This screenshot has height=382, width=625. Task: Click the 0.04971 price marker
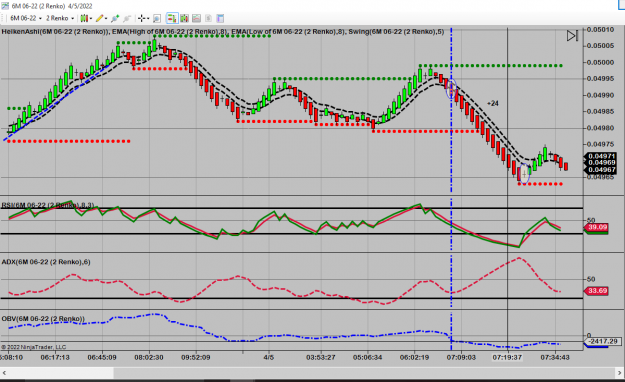pyautogui.click(x=601, y=156)
